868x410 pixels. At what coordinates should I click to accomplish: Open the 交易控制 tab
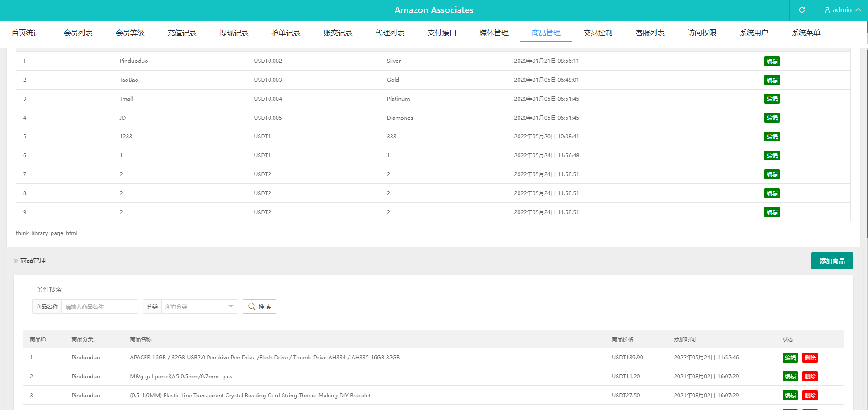point(598,33)
